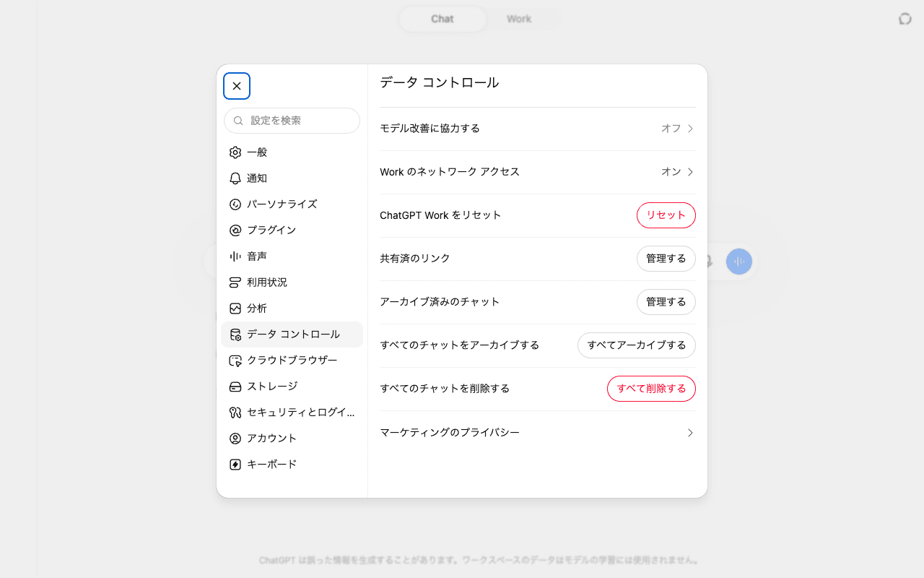
Task: Expand the マーケティングのプライバシー chevron
Action: 690,433
